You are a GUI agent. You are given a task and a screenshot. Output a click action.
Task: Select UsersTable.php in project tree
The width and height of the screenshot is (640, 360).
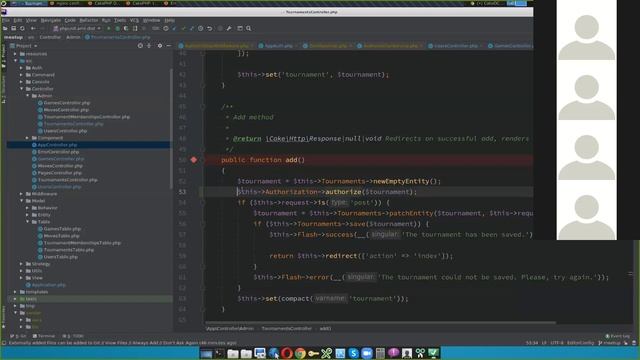coord(61,257)
